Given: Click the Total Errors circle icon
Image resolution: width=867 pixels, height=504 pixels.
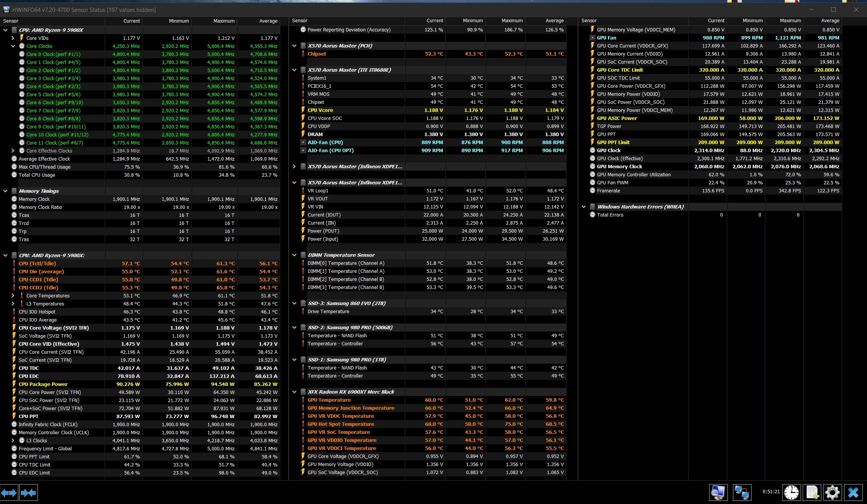Looking at the screenshot, I should [593, 215].
